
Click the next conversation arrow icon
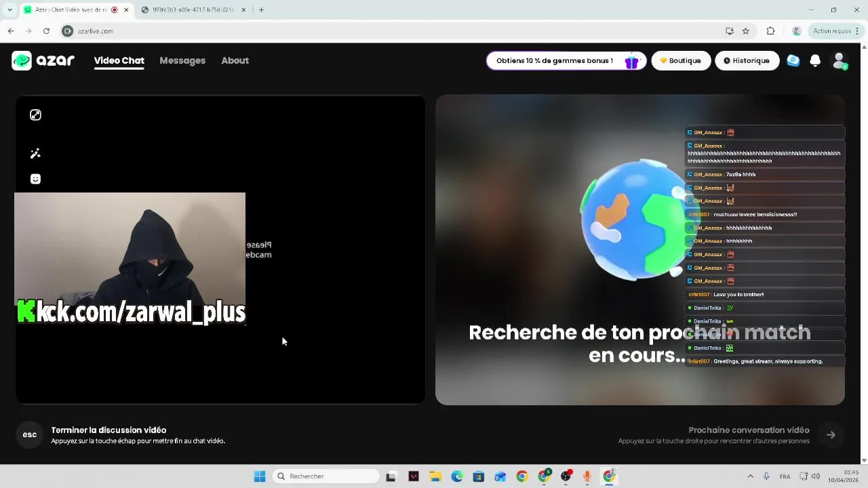pyautogui.click(x=831, y=435)
